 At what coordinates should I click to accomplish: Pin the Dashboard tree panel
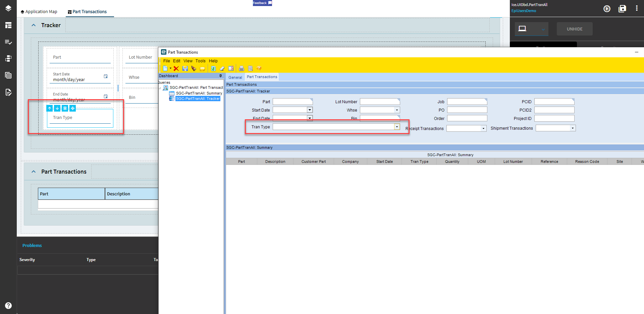pyautogui.click(x=220, y=76)
